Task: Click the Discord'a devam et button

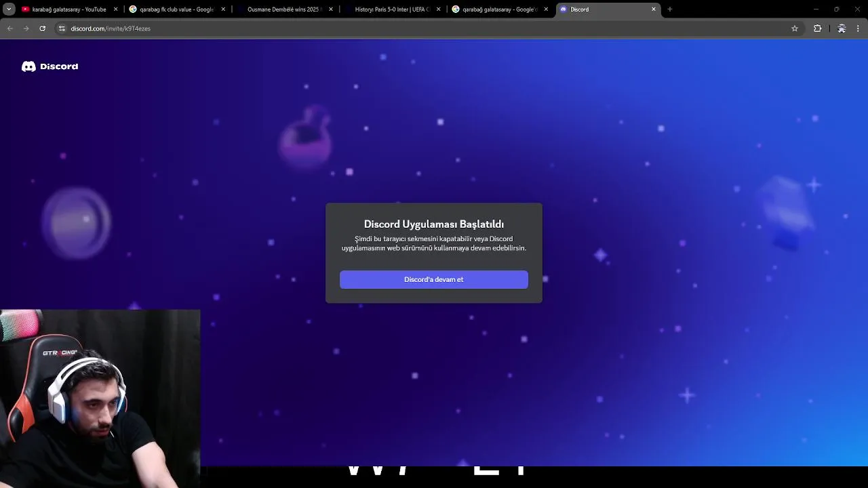Action: tap(433, 279)
